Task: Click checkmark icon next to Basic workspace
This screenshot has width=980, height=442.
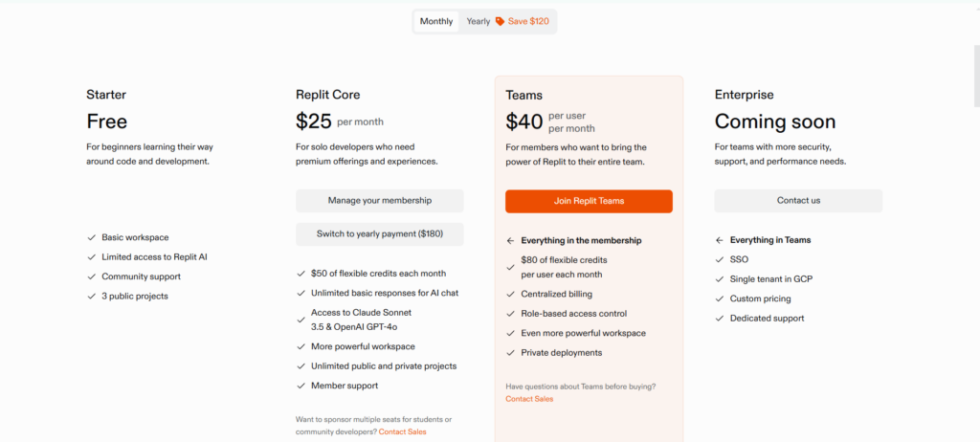Action: coord(91,237)
